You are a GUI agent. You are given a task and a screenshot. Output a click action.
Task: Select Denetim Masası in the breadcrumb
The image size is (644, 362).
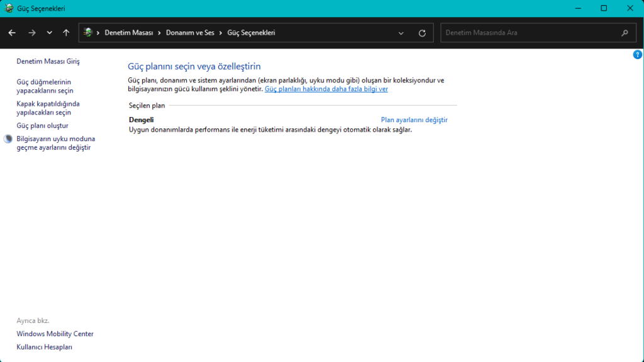[x=128, y=33]
